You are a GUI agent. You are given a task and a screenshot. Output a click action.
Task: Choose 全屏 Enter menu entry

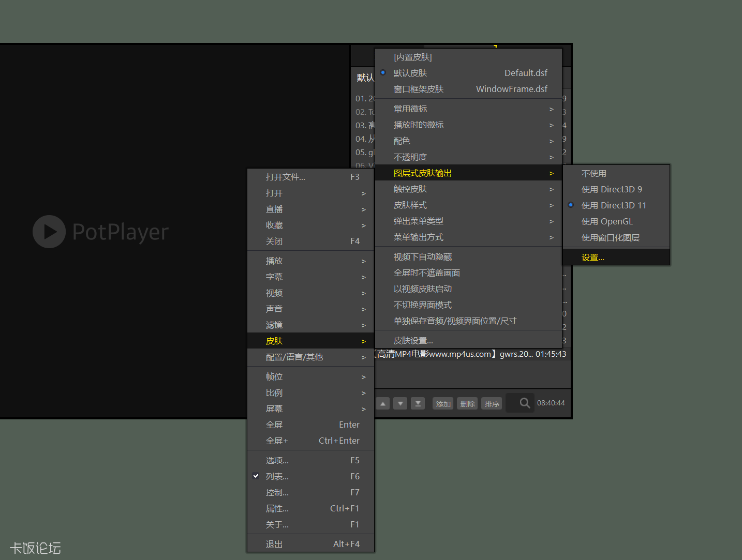point(310,425)
